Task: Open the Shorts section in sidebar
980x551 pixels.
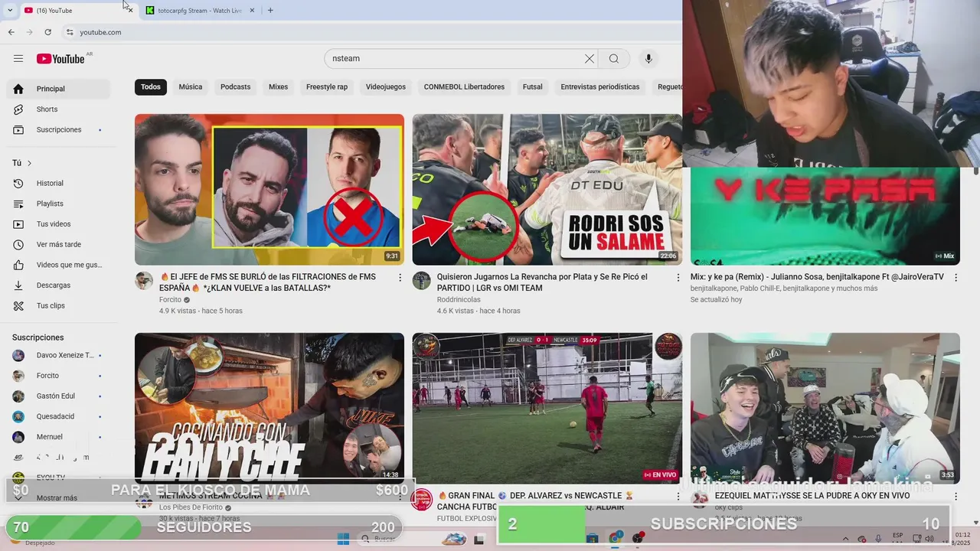Action: (58, 109)
